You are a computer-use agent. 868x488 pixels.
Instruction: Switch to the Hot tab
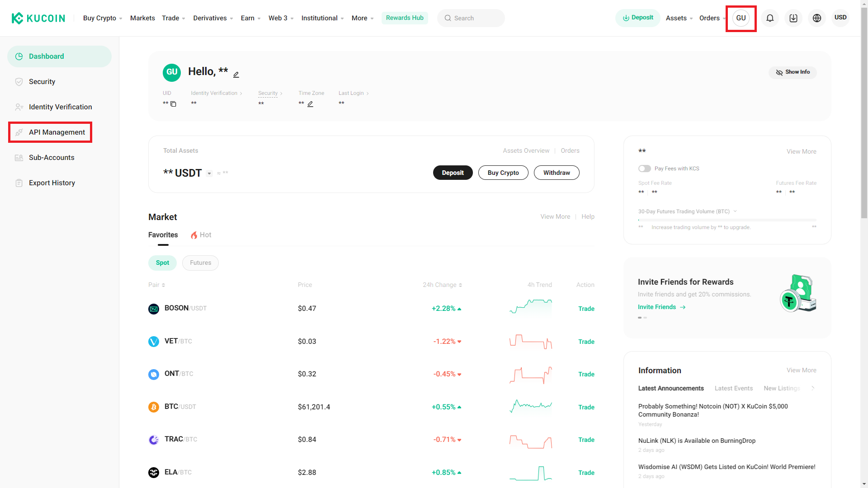click(201, 235)
